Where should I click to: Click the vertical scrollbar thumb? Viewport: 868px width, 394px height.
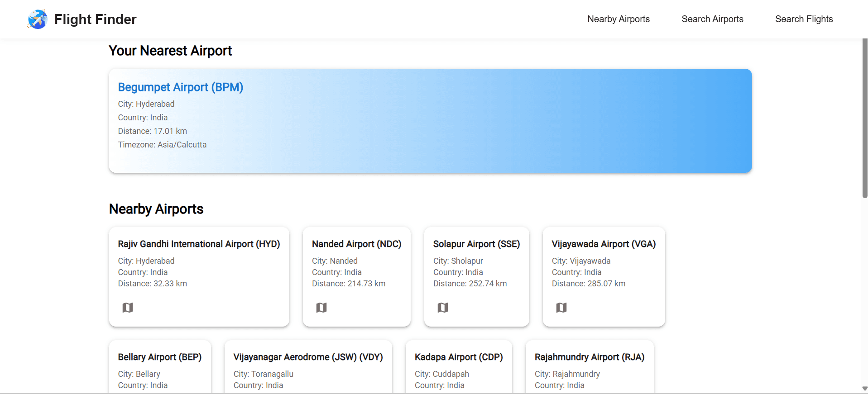[x=864, y=118]
